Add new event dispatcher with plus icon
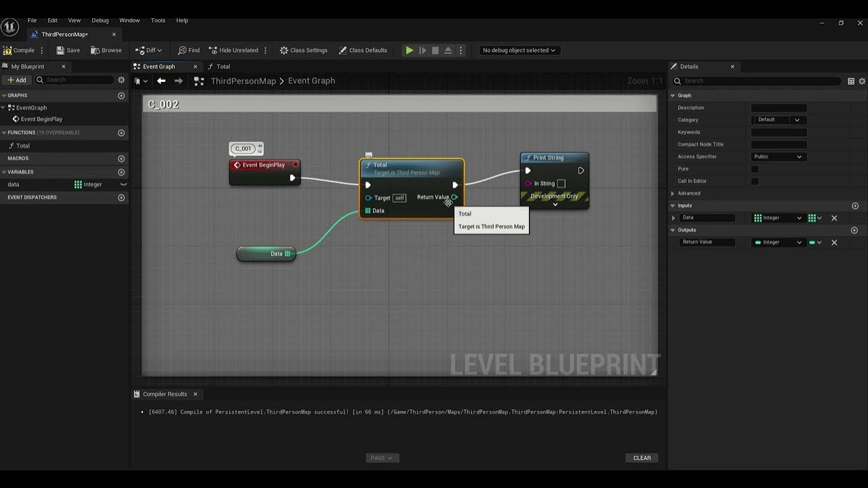This screenshot has width=868, height=488. pos(121,198)
